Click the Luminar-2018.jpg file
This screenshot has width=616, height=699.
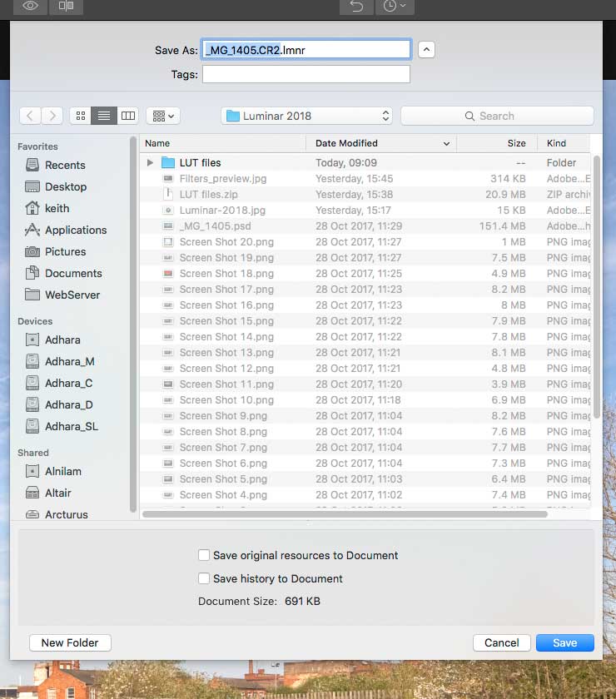pyautogui.click(x=365, y=211)
